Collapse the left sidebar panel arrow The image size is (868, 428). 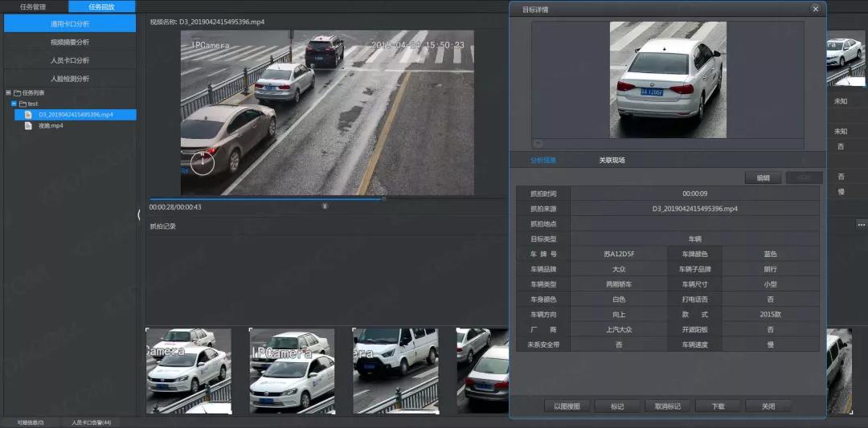139,214
